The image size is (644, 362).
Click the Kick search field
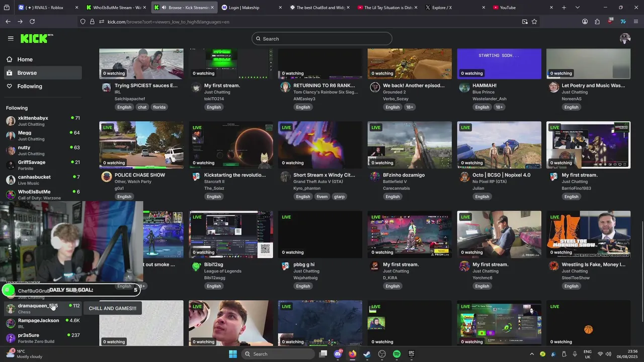point(322,39)
